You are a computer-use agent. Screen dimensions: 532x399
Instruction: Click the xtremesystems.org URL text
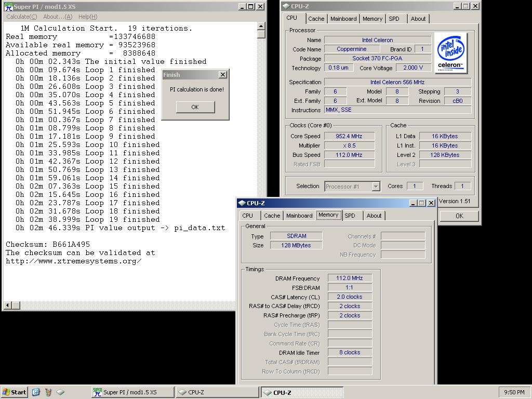[x=74, y=261]
